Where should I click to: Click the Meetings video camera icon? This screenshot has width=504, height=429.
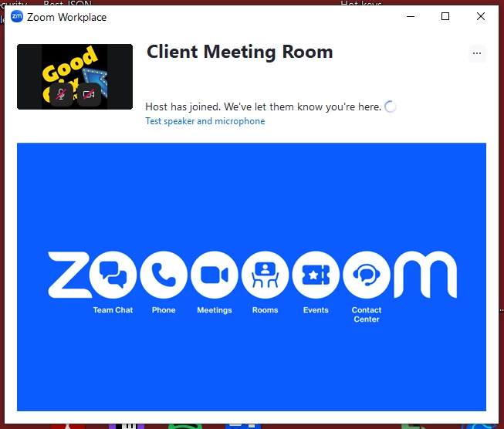[215, 275]
